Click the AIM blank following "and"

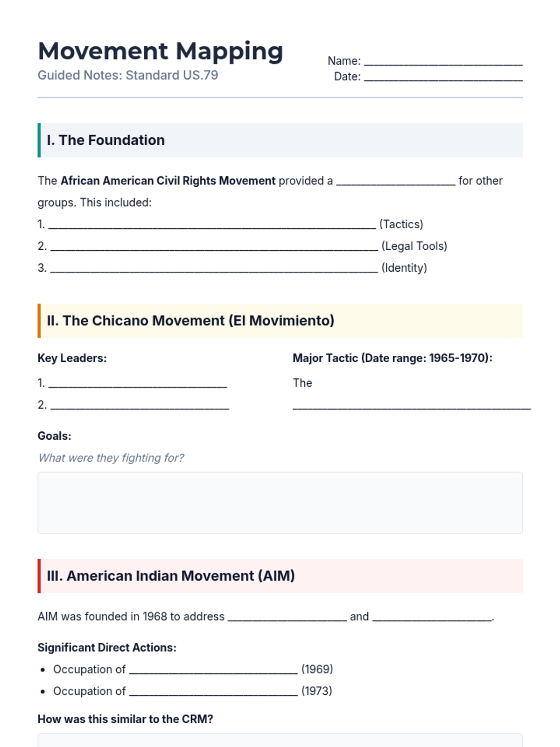coord(432,618)
